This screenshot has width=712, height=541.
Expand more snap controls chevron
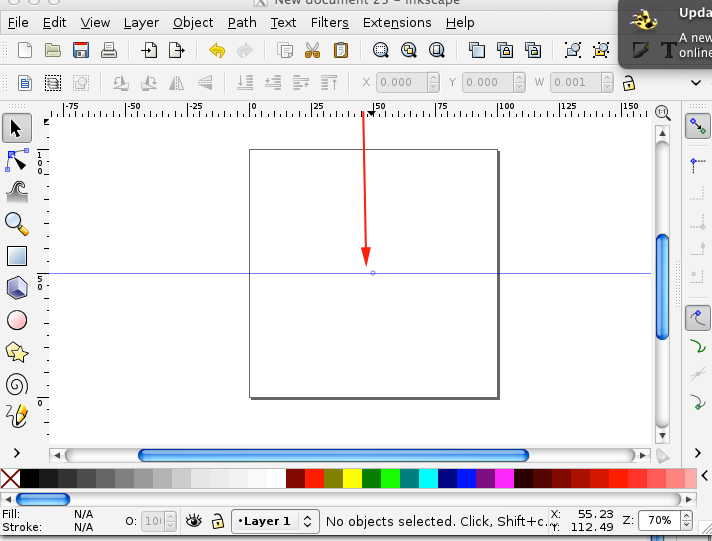point(697,453)
